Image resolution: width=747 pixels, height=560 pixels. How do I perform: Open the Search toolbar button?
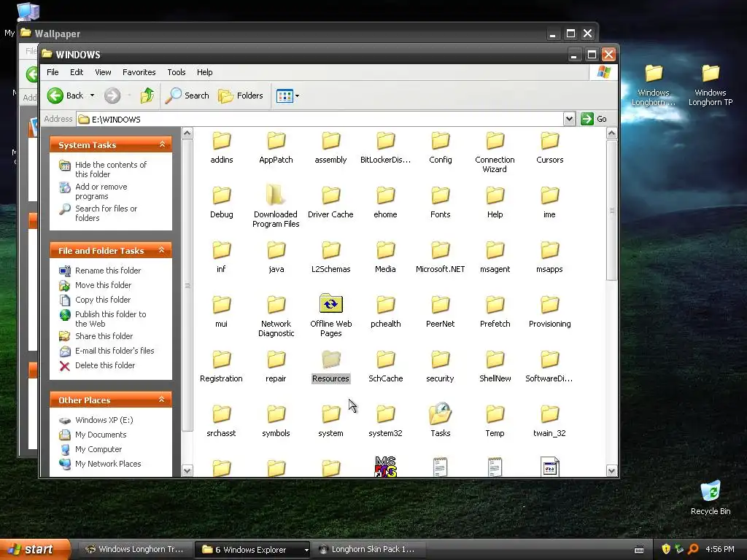tap(187, 96)
